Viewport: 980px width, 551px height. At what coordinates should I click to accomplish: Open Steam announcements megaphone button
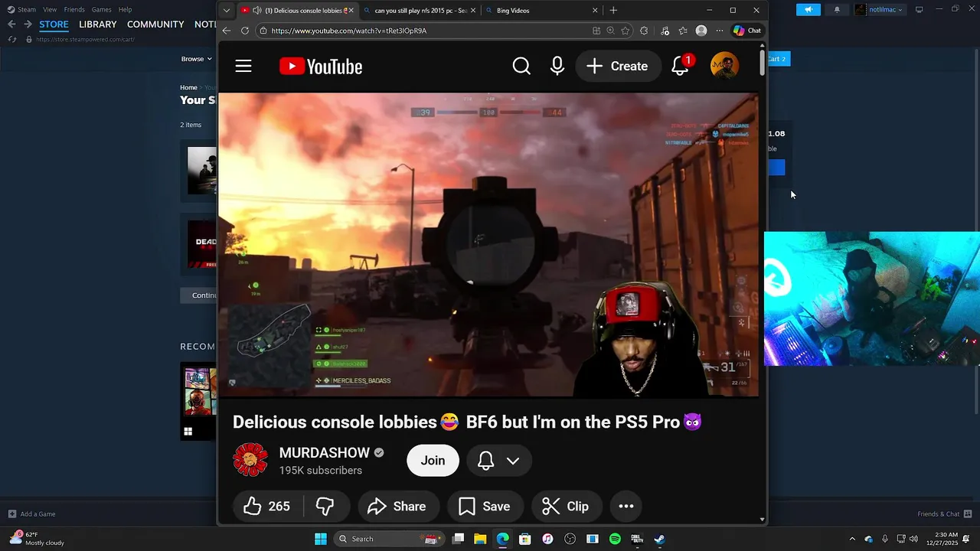click(808, 9)
